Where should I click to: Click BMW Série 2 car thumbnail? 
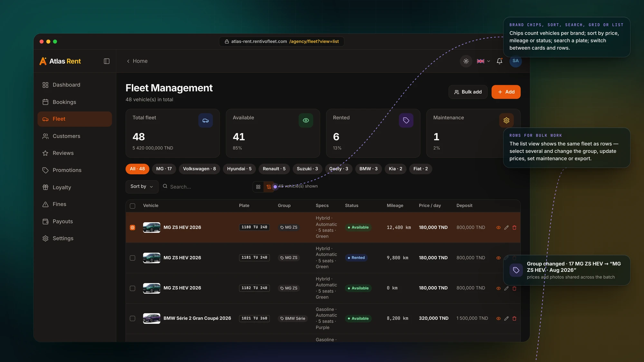[x=151, y=319]
